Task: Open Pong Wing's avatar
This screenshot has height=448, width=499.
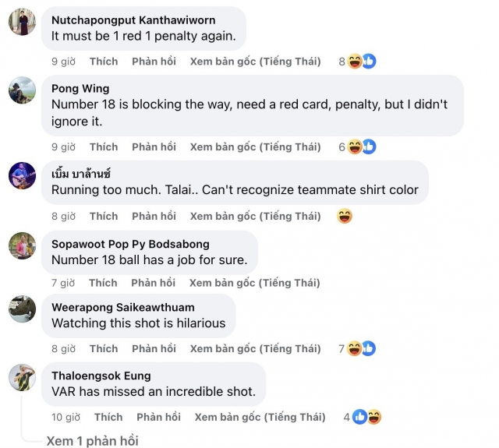Action: (x=22, y=90)
